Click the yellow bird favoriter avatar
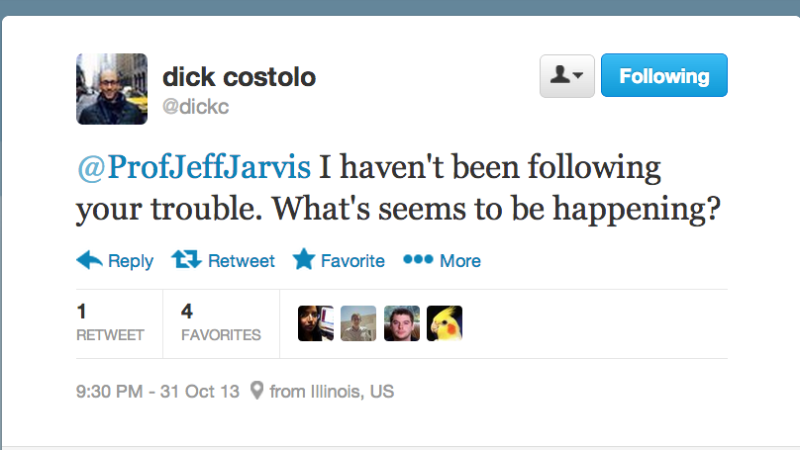This screenshot has width=800, height=450. click(x=444, y=323)
